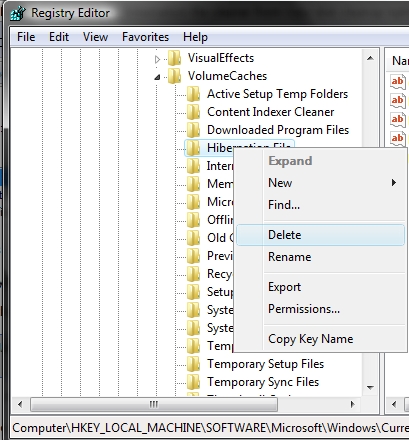Click the tree pane scroll left arrow
This screenshot has width=409, height=440.
[20, 405]
